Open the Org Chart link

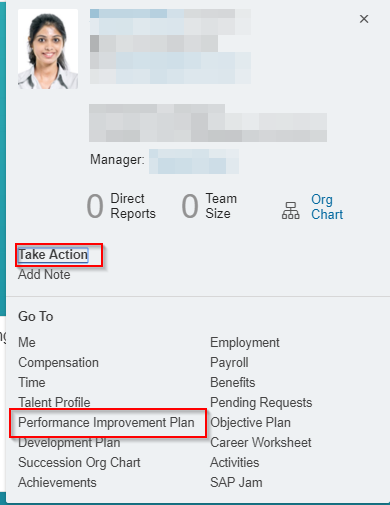(x=327, y=207)
